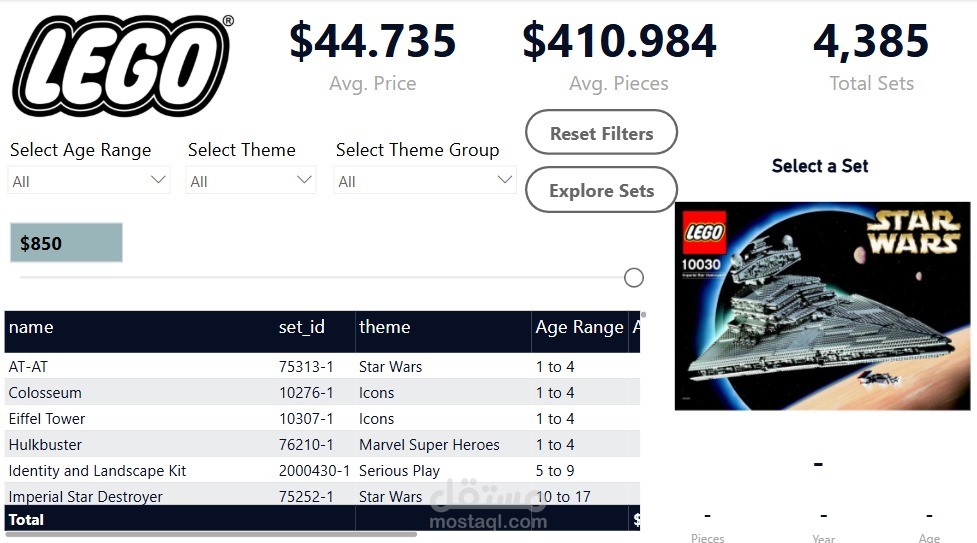Open the Select Theme Group dropdown
977x543 pixels.
click(x=425, y=181)
